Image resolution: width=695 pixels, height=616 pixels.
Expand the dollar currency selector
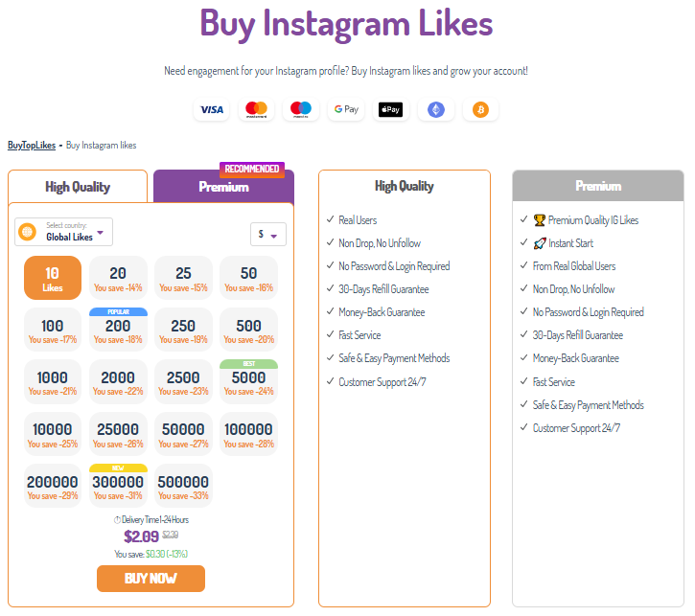point(266,235)
